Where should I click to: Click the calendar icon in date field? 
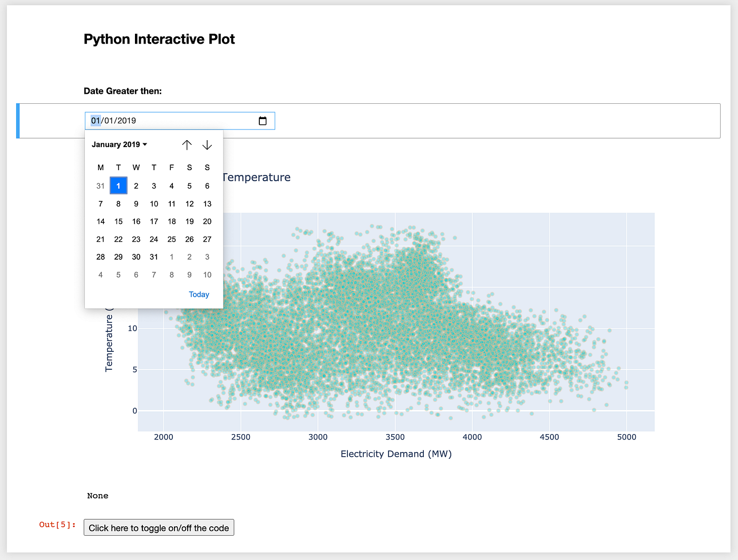[263, 121]
